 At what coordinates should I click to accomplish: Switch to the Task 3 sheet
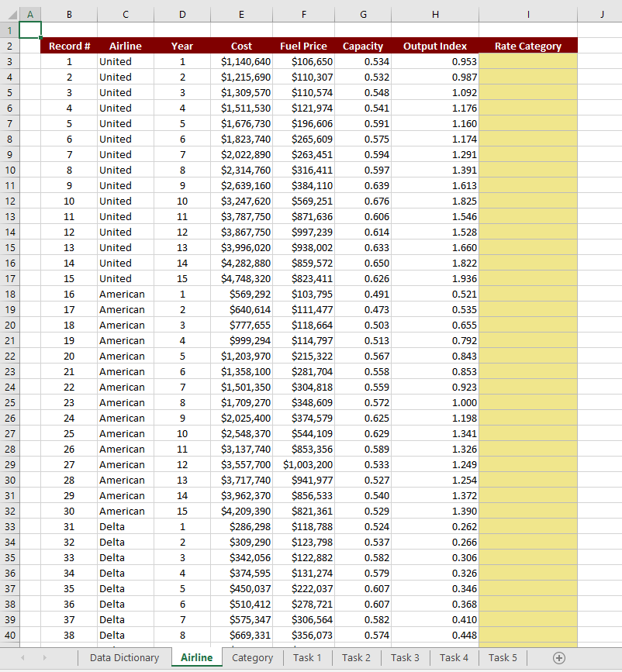pyautogui.click(x=405, y=657)
